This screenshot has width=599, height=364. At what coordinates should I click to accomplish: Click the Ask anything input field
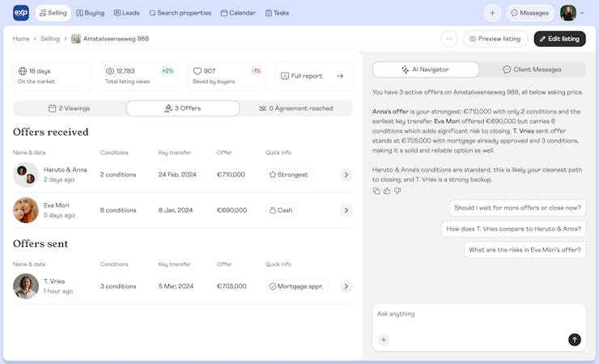coord(478,315)
